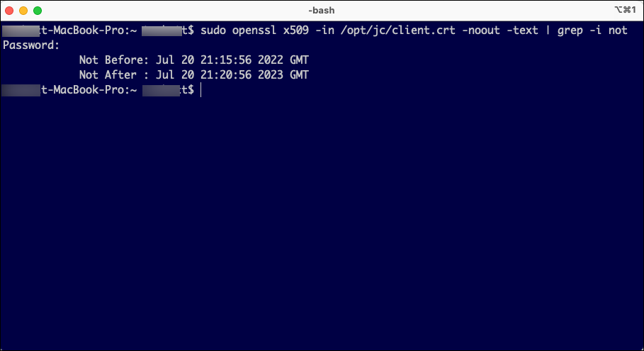Click the yellow minimize window button
644x351 pixels.
click(x=23, y=11)
